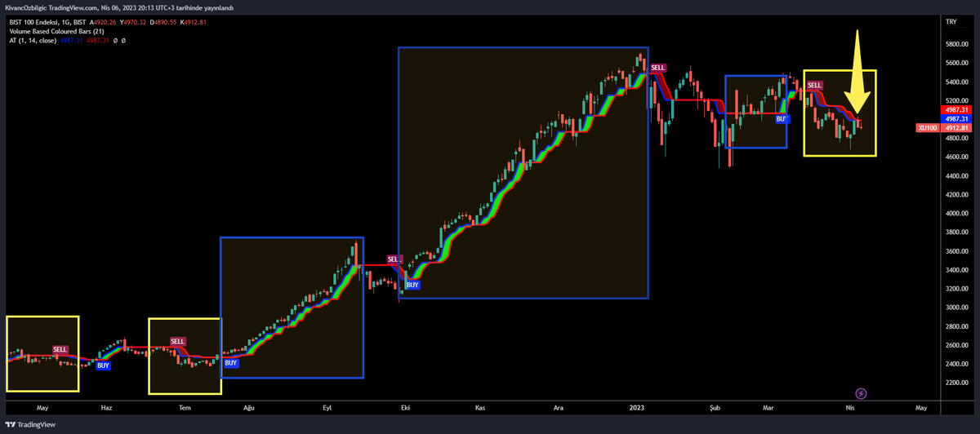Screen dimensions: 980x434
Task: Click the 3400.00 price axis label
Action: pyautogui.click(x=956, y=270)
